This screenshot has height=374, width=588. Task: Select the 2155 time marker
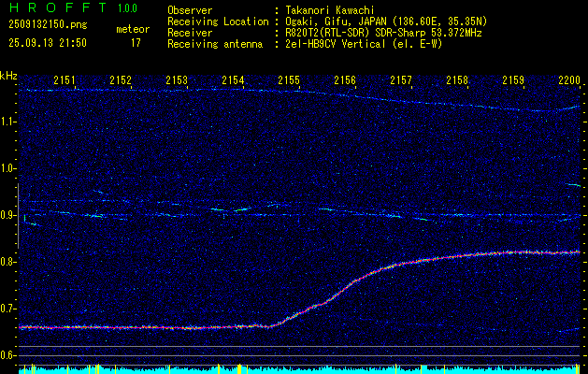[289, 80]
